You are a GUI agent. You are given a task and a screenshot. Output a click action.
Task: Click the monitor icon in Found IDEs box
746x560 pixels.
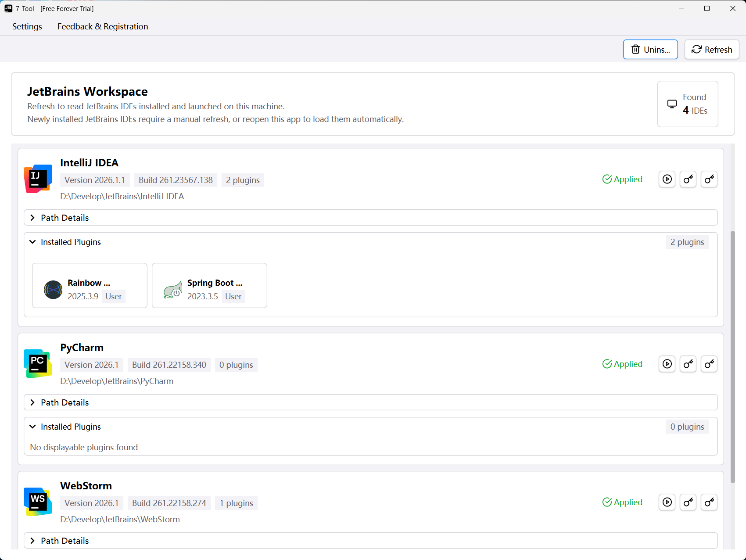point(672,104)
